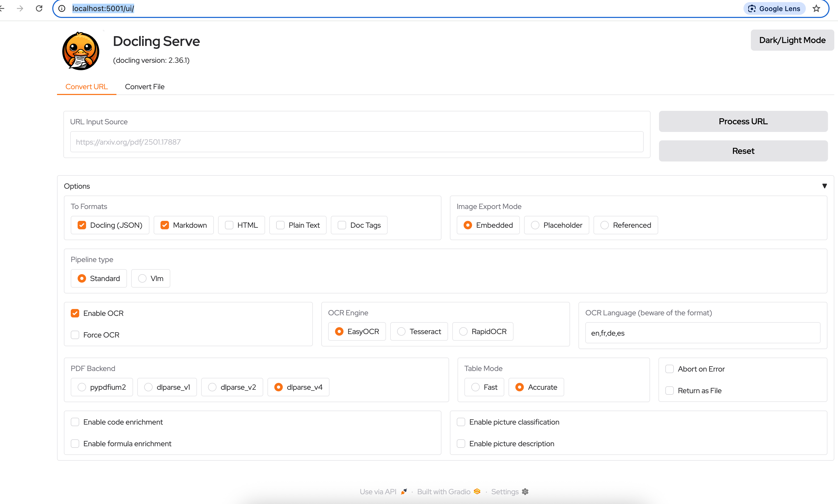Image resolution: width=838 pixels, height=504 pixels.
Task: Enable the Plain Text output format
Action: pyautogui.click(x=280, y=225)
